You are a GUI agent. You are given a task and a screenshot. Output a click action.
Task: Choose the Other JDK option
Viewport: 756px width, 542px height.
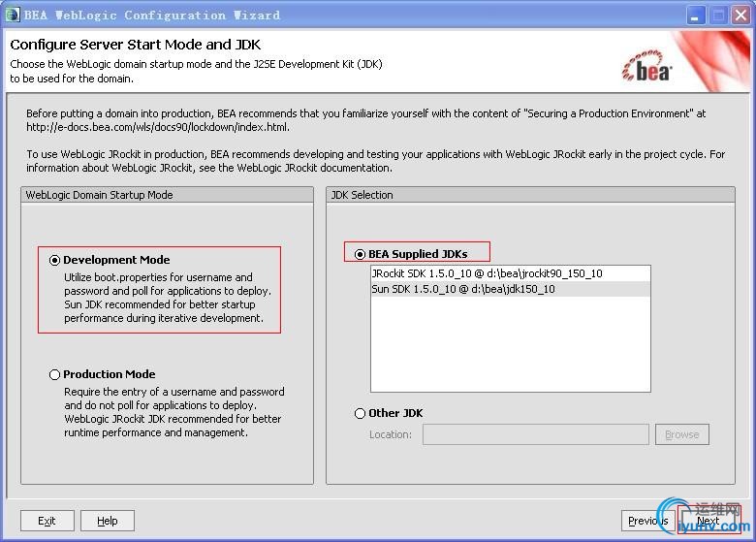(x=361, y=414)
